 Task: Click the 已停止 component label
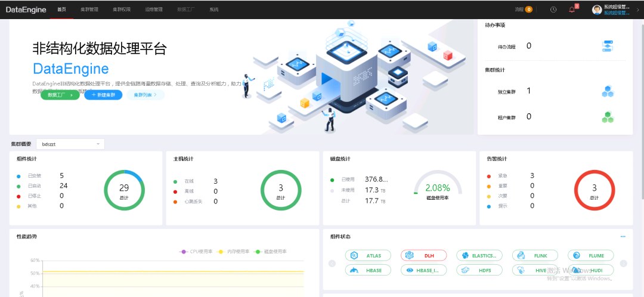pyautogui.click(x=35, y=196)
